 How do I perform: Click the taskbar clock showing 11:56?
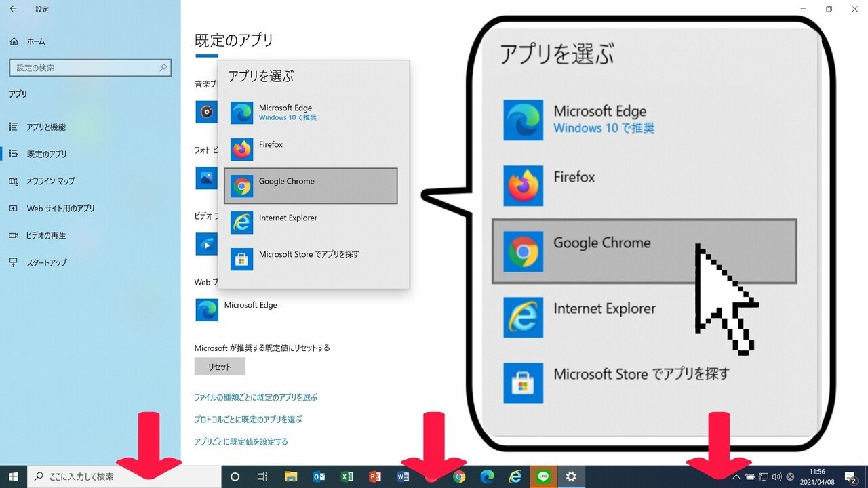818,476
